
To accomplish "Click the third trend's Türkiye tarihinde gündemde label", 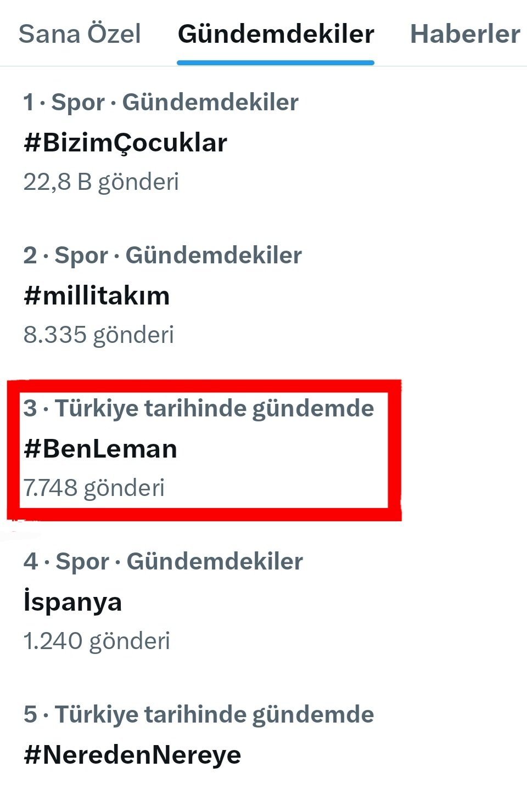I will coord(214,408).
